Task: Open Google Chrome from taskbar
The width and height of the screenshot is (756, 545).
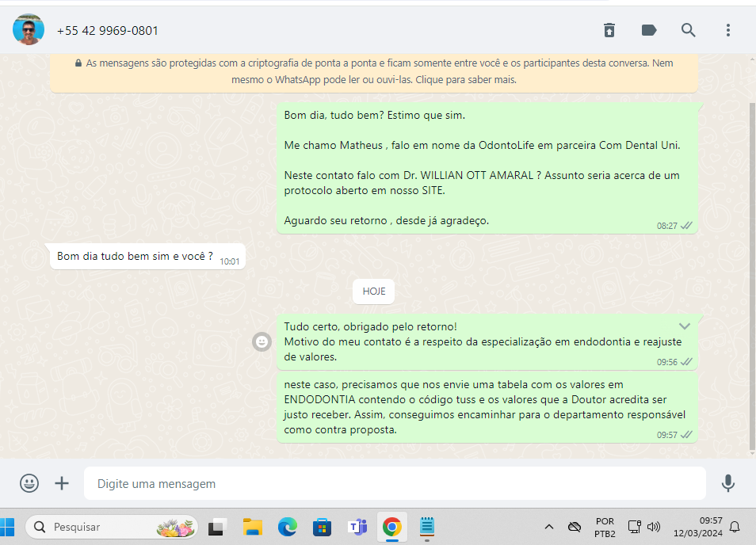Action: pyautogui.click(x=391, y=527)
